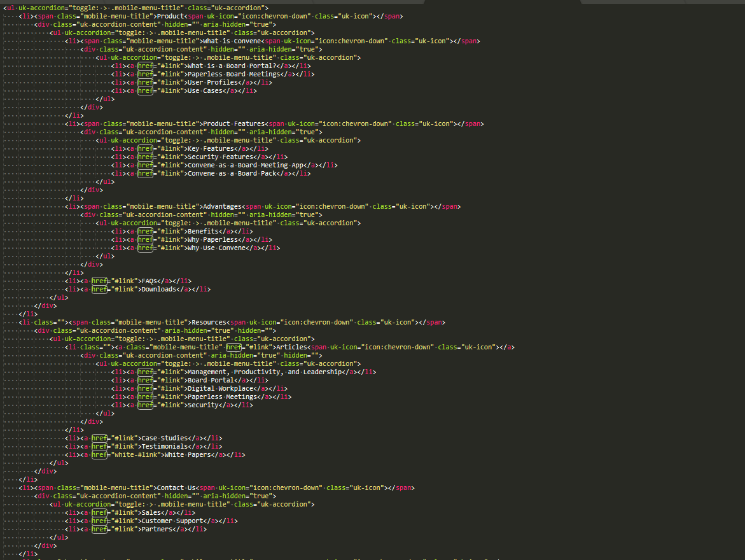Click the 'Key Features' link text
Image resolution: width=745 pixels, height=560 pixels.
[211, 149]
